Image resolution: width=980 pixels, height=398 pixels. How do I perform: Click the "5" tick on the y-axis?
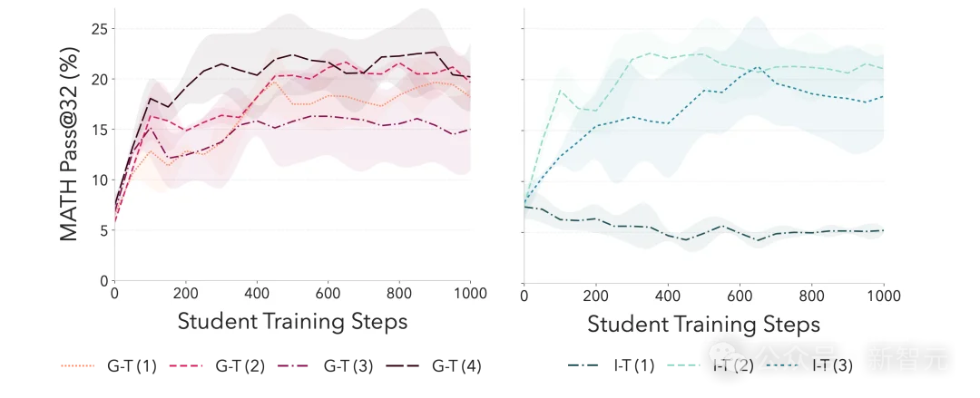click(x=104, y=230)
